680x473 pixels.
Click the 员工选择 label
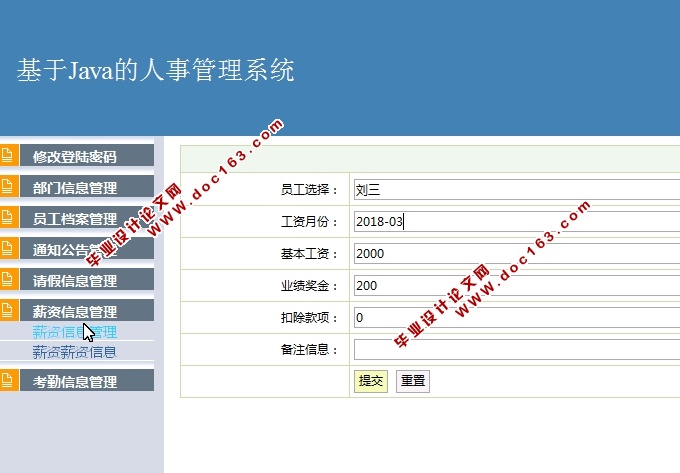[309, 189]
